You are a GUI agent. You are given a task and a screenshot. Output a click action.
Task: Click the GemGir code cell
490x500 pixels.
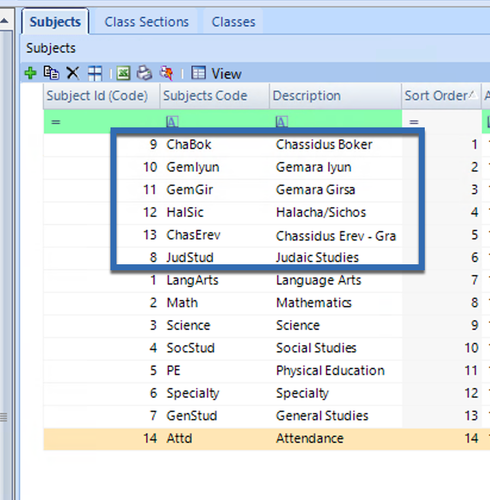tap(214, 190)
